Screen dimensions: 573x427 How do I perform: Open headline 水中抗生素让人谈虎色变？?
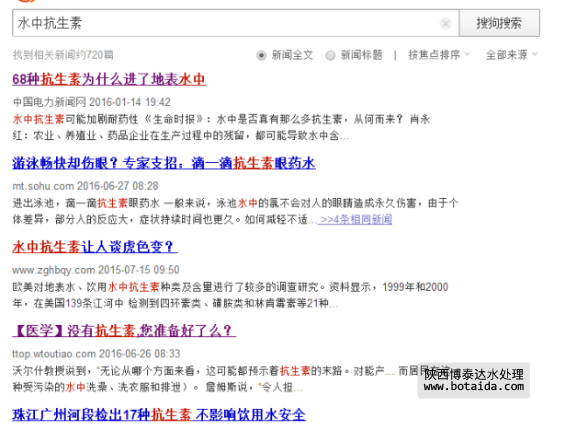[95, 247]
